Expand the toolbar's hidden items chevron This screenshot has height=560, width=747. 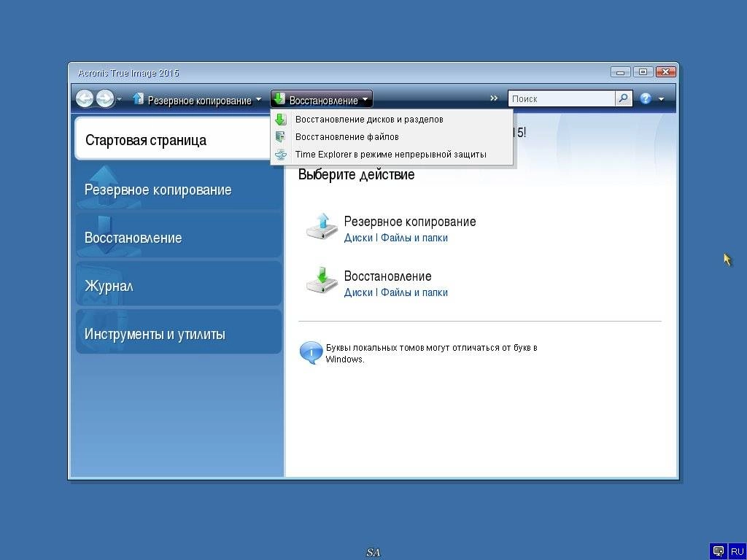click(x=494, y=98)
